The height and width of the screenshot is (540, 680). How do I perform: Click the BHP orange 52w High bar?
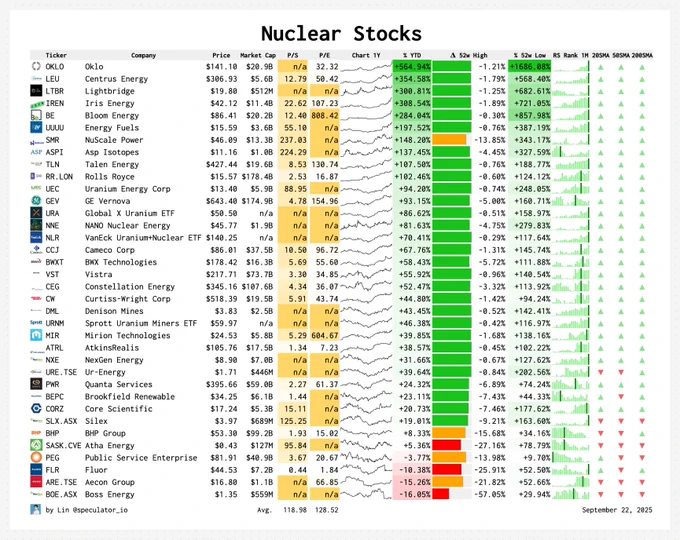pos(449,433)
